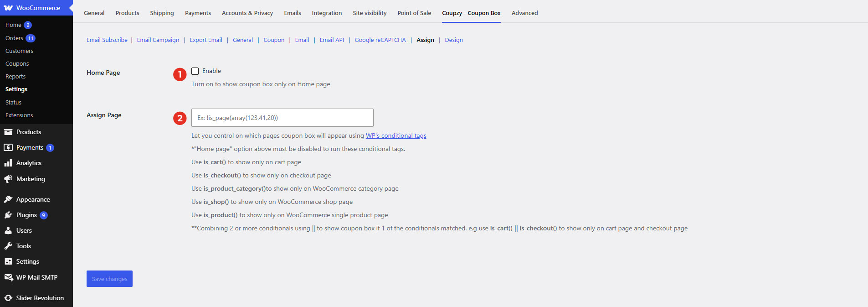Click the Home Page setting label

103,73
